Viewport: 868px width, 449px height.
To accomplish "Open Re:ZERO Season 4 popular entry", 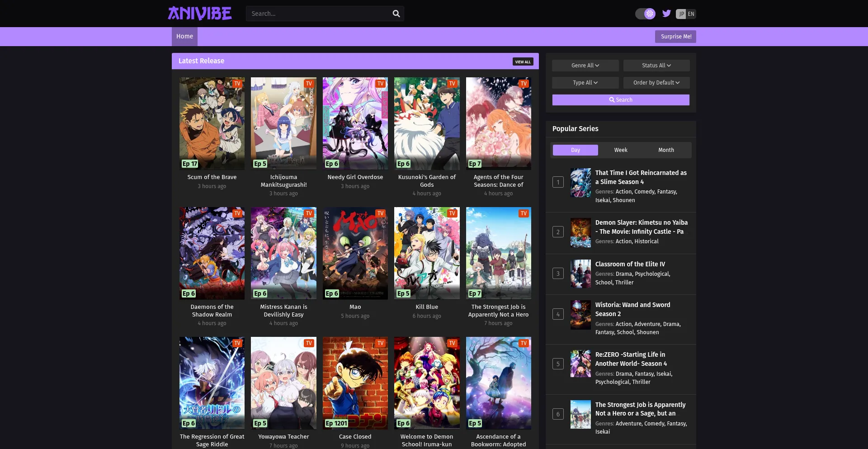I will coord(631,359).
